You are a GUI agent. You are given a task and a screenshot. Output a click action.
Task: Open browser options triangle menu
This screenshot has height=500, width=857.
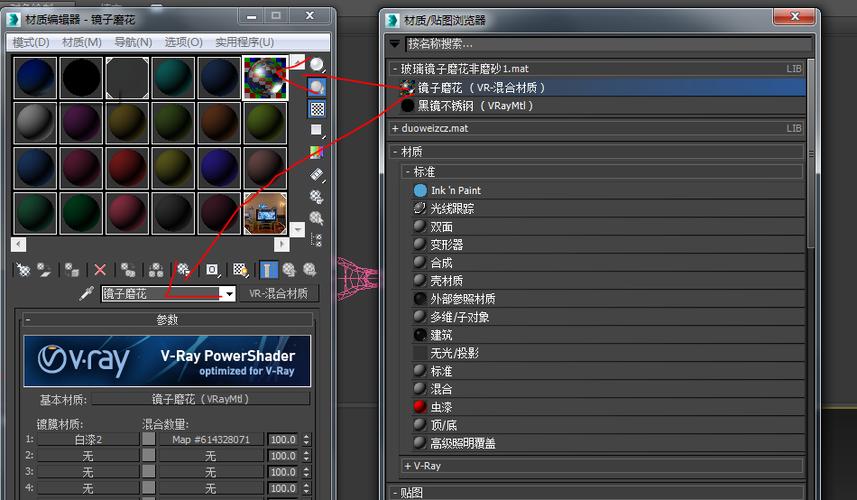[x=395, y=43]
